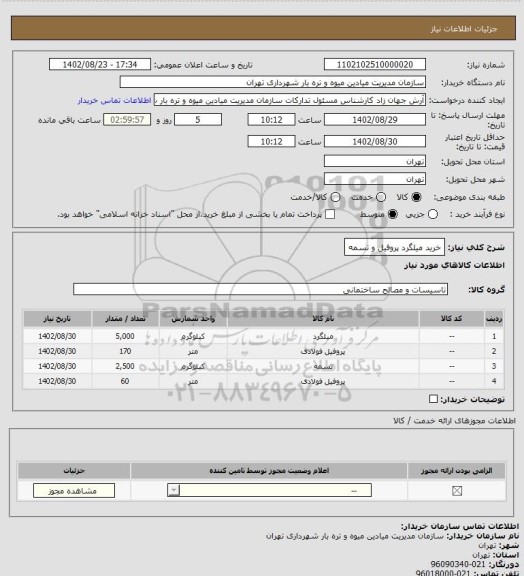524x576 pixels.
Task: Click the deadline time field beside 1402/08/29
Action: (272, 120)
